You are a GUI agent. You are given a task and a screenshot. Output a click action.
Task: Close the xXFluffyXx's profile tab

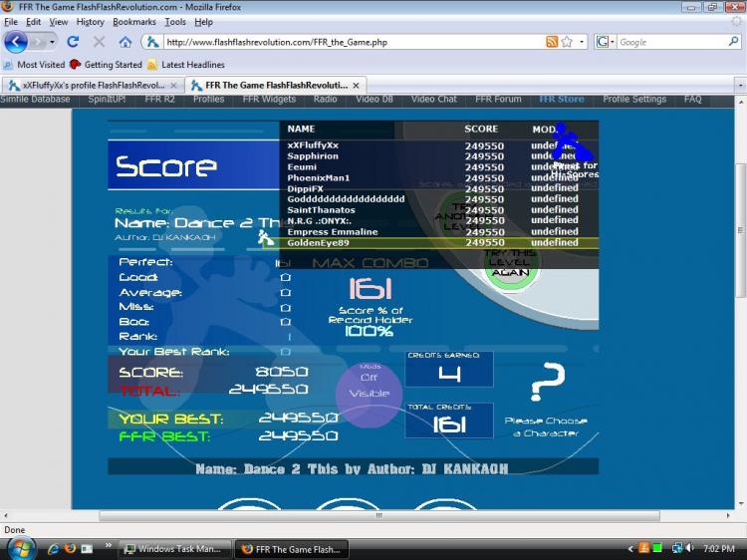point(174,86)
